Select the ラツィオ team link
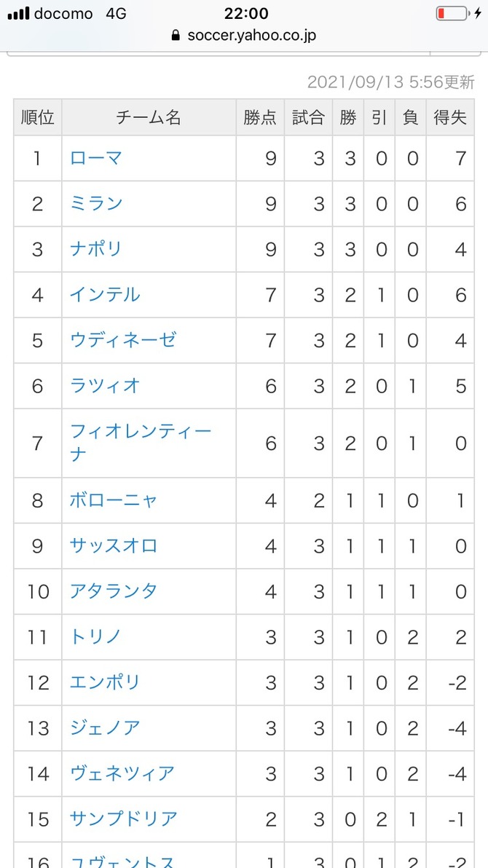Screen dimensions: 488x868 click(105, 385)
